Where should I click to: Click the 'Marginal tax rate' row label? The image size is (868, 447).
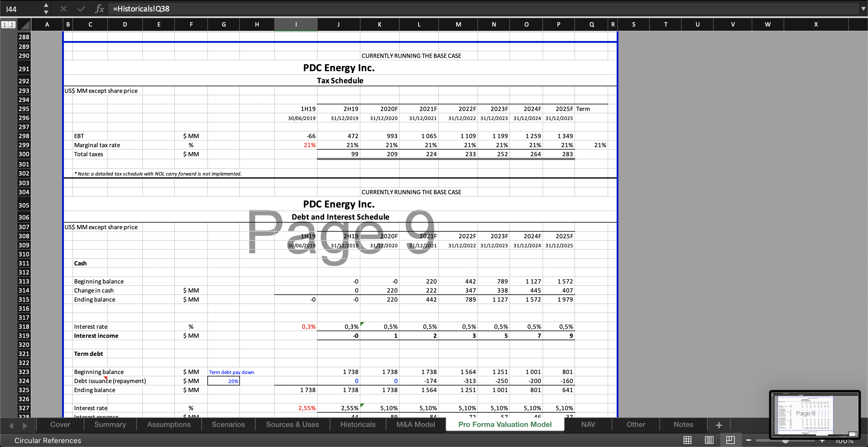[x=97, y=145]
